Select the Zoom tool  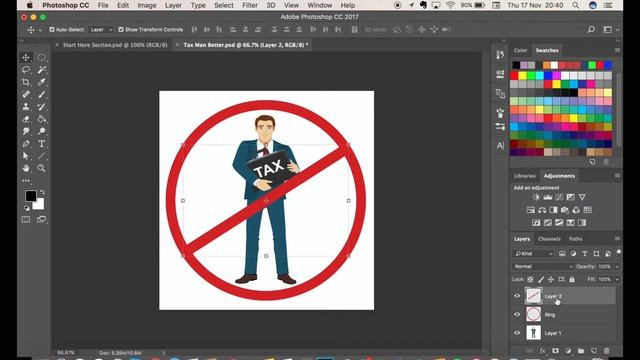tap(41, 168)
